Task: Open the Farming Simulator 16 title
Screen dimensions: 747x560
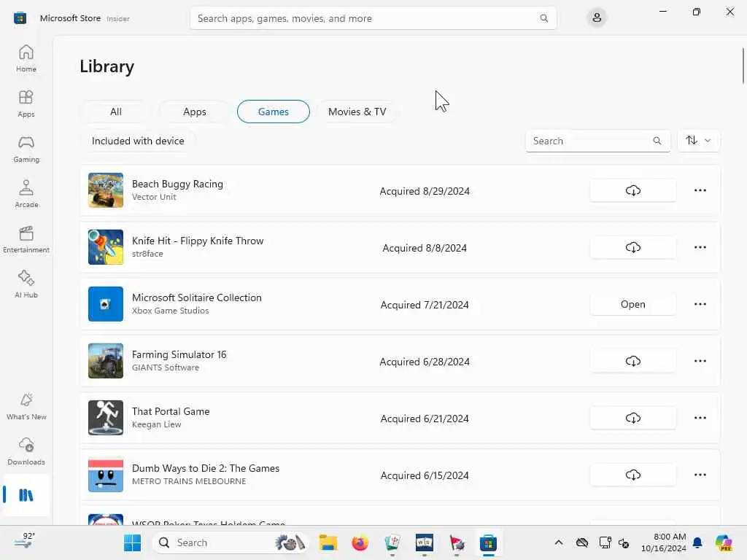Action: coord(179,354)
